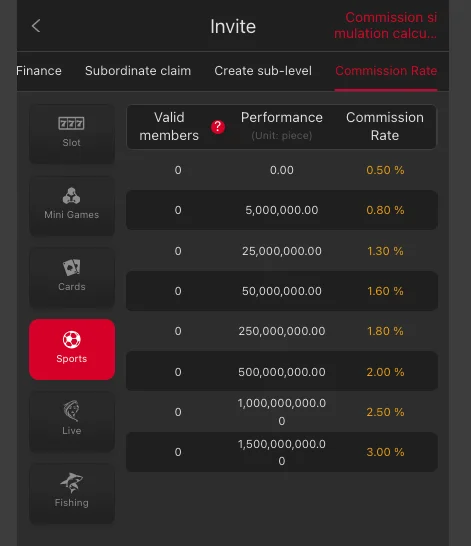This screenshot has width=471, height=546.
Task: Select the Sports category button
Action: tap(72, 349)
